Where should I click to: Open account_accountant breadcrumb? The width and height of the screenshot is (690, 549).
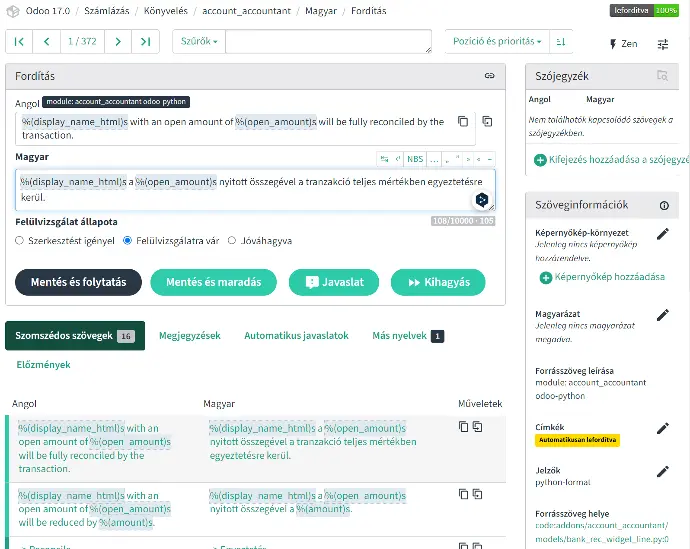pyautogui.click(x=246, y=11)
